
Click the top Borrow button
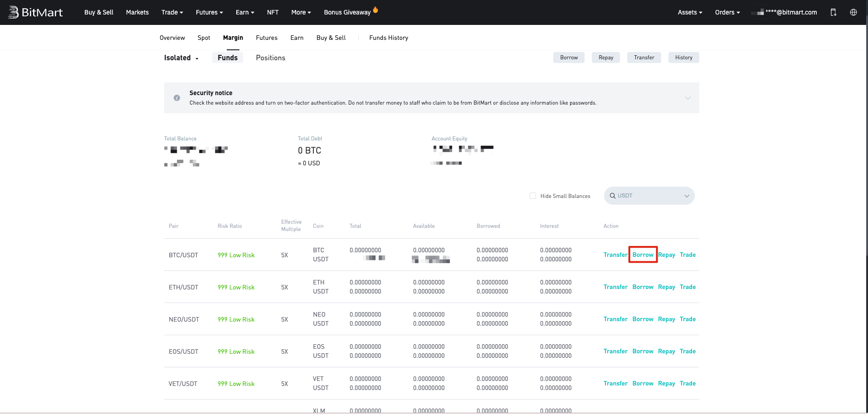pos(569,58)
